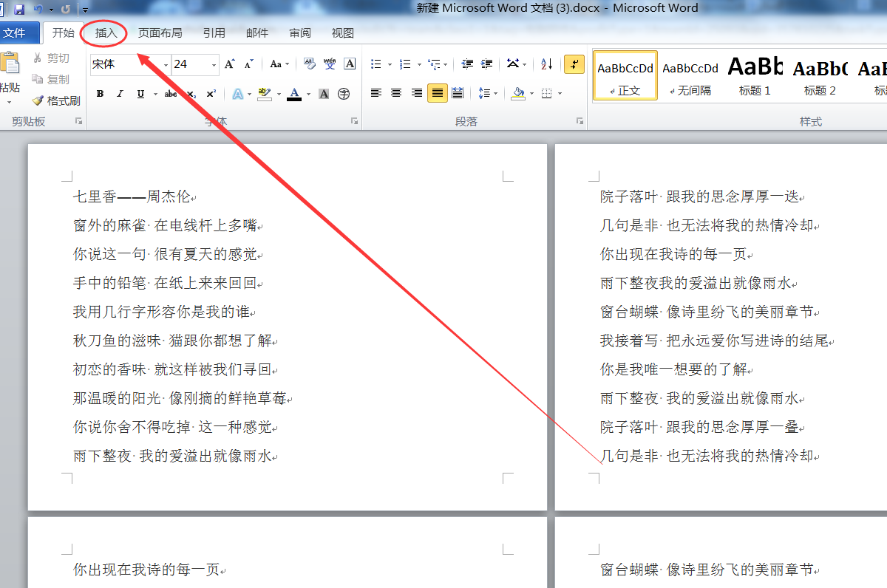887x588 pixels.
Task: Toggle underline formatting
Action: click(140, 94)
